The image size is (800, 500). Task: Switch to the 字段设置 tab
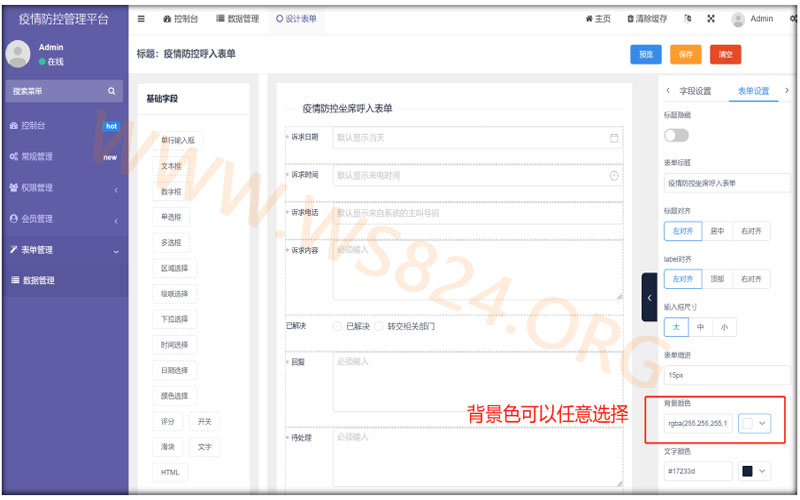(x=695, y=91)
